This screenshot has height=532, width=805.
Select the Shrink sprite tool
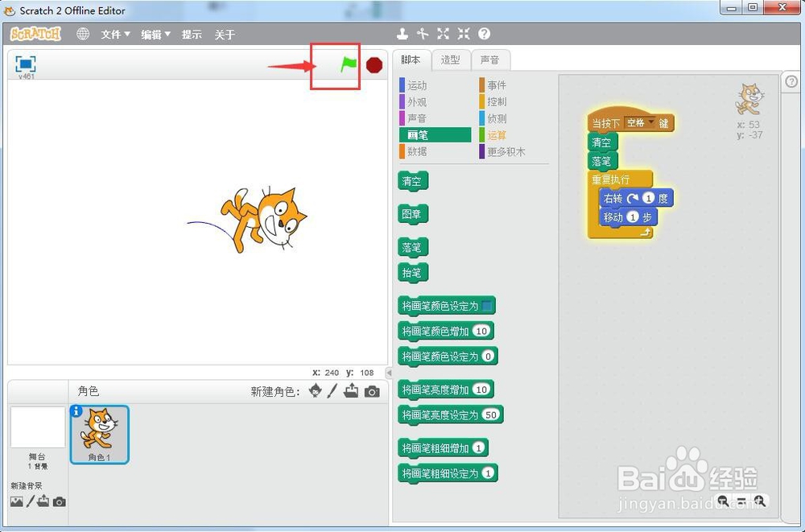464,34
